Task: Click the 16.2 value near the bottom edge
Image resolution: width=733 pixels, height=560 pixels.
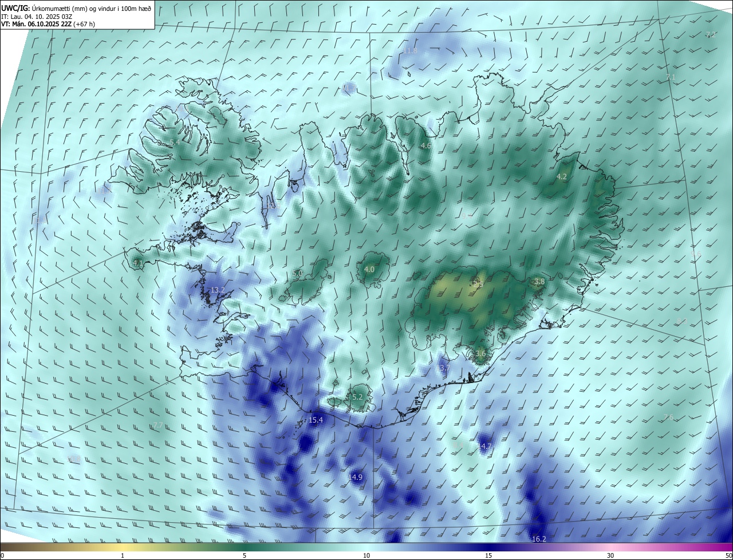Action: 539,539
